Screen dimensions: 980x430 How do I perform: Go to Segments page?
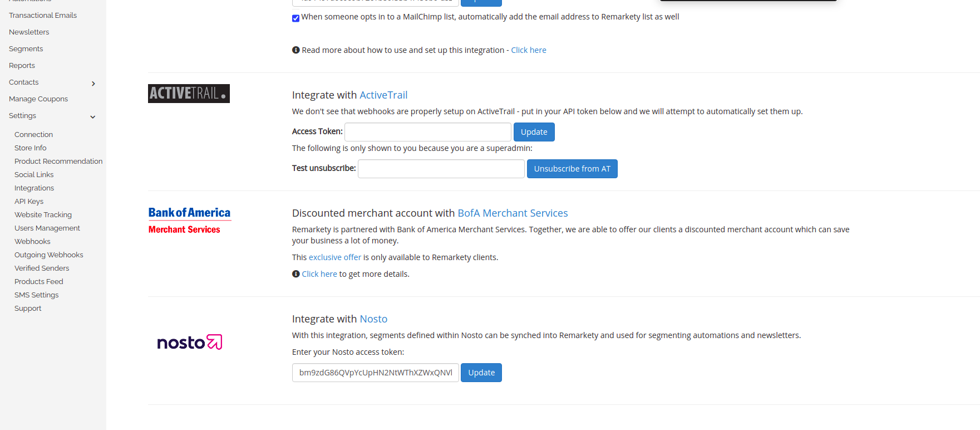pyautogui.click(x=26, y=49)
